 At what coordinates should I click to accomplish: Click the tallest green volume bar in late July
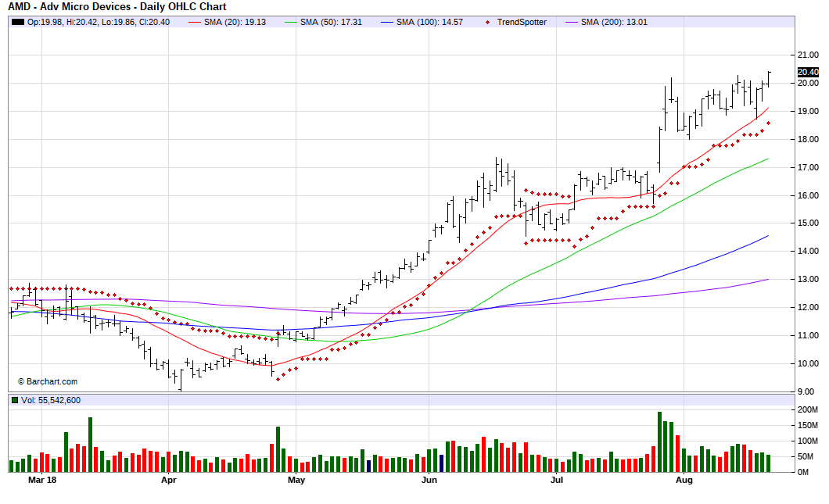(x=659, y=441)
